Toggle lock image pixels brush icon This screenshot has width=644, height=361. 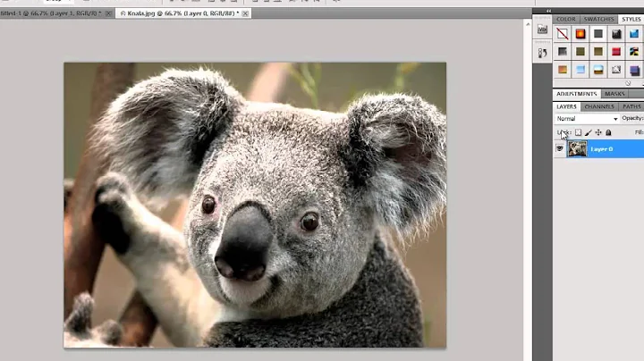coord(589,132)
